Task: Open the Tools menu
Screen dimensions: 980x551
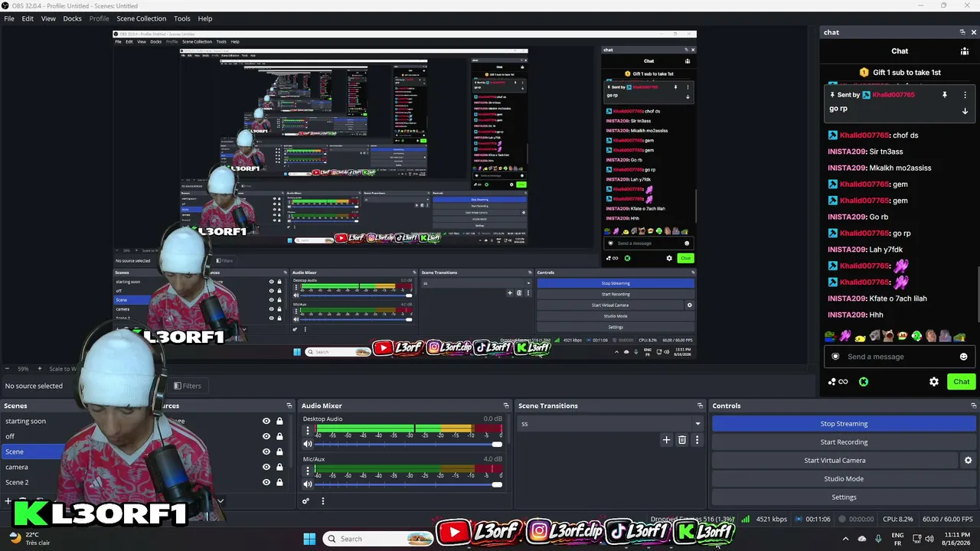Action: [182, 18]
